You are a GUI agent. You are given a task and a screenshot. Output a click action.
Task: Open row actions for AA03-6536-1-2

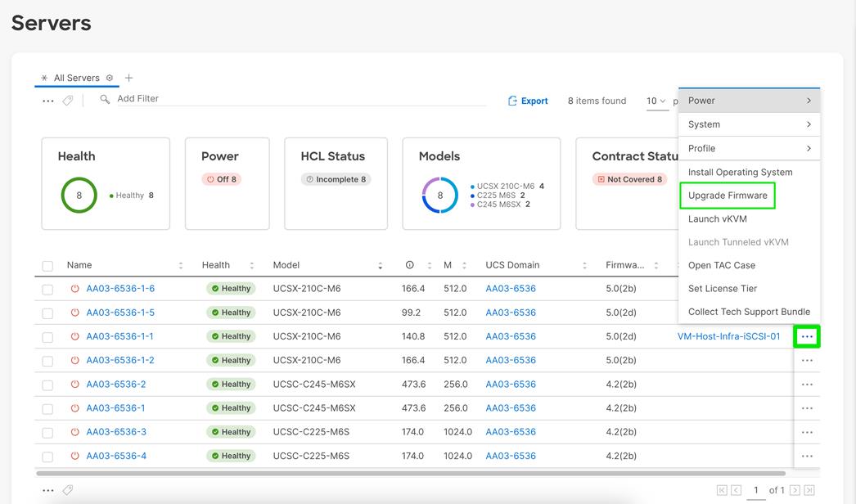point(807,360)
